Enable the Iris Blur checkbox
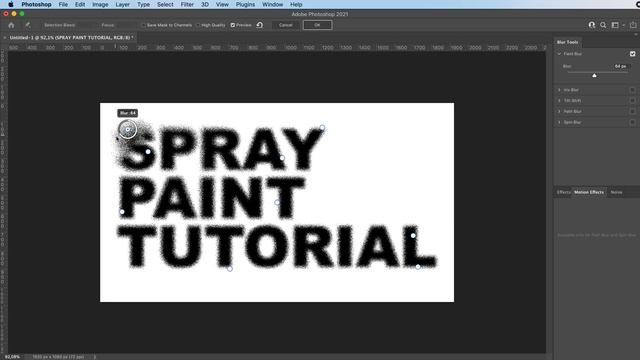This screenshot has height=360, width=640. pos(632,90)
